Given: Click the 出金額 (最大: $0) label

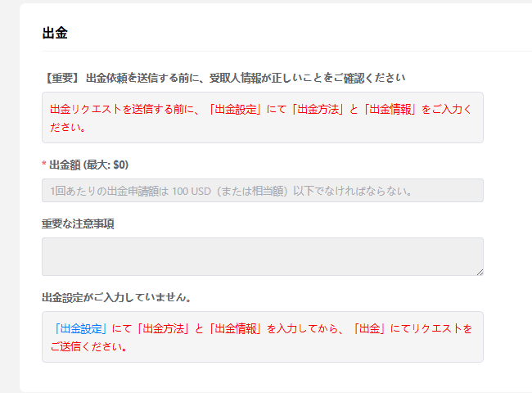Looking at the screenshot, I should coord(89,165).
